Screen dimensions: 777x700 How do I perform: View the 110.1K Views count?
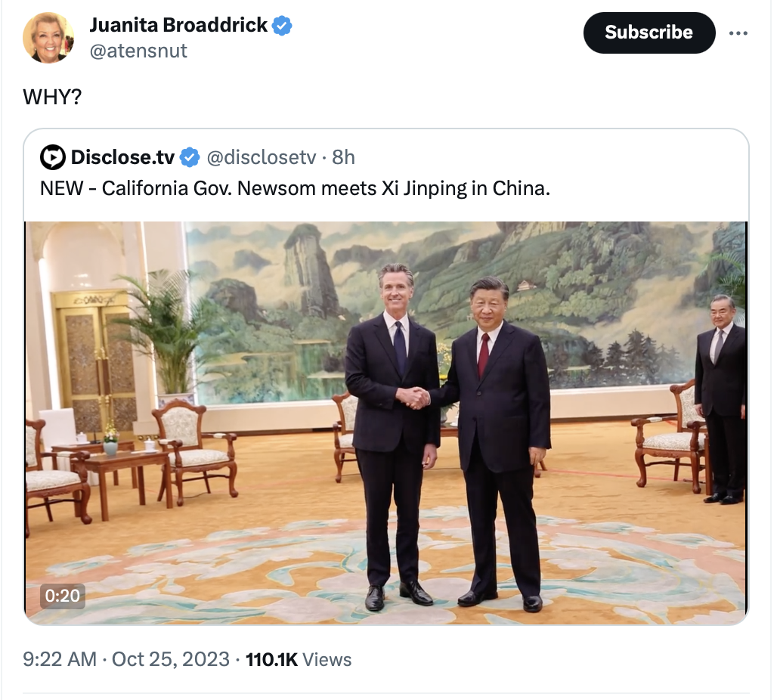pyautogui.click(x=299, y=659)
